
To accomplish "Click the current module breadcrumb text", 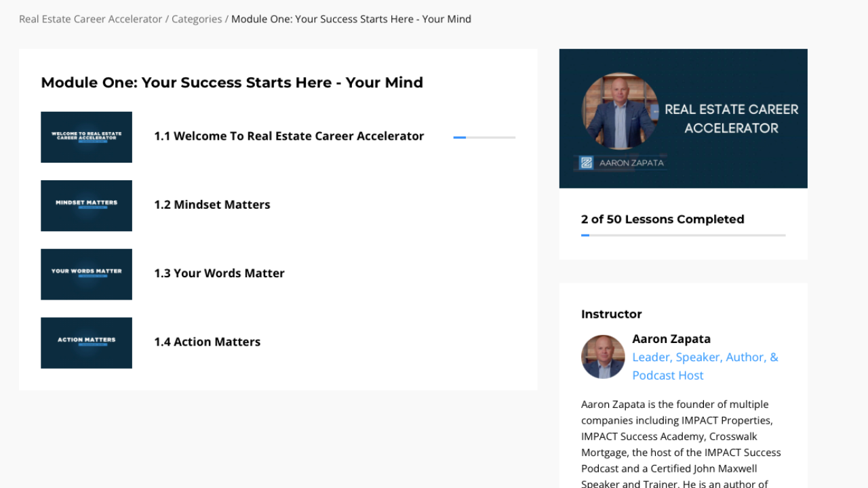I will click(351, 19).
